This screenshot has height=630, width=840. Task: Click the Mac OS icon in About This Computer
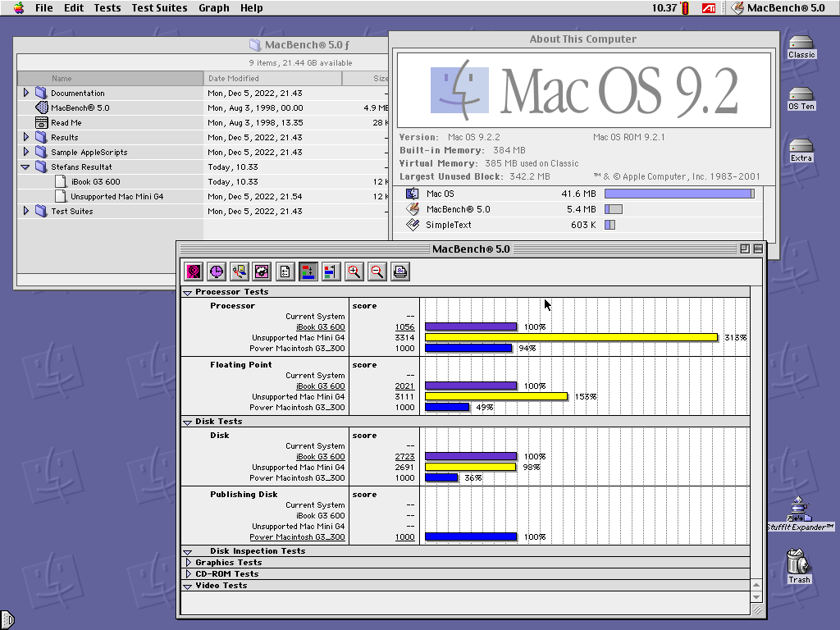pyautogui.click(x=412, y=194)
